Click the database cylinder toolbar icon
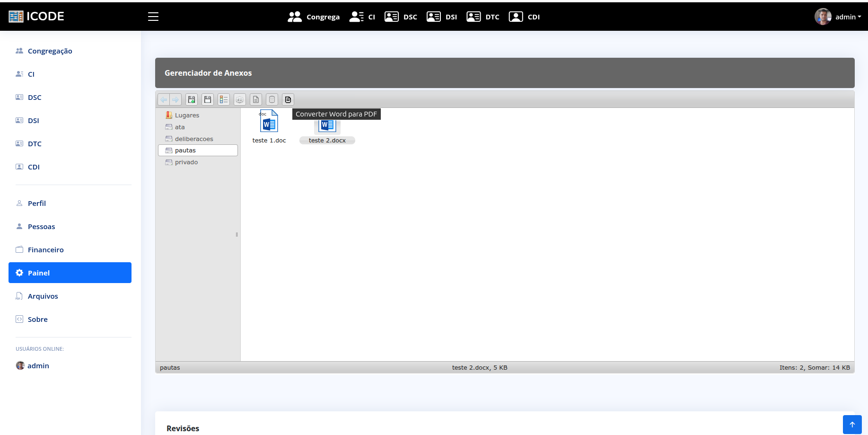868x435 pixels. [272, 99]
